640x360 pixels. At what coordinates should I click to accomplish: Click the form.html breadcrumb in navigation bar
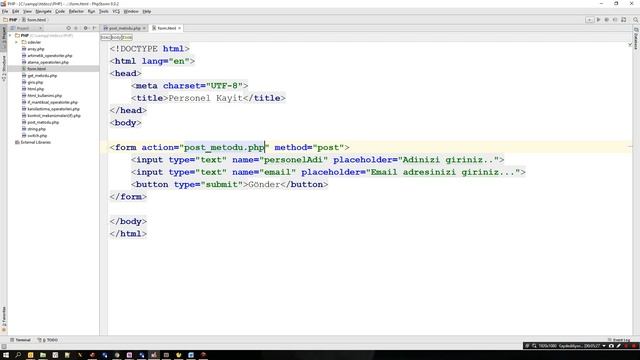(34, 20)
